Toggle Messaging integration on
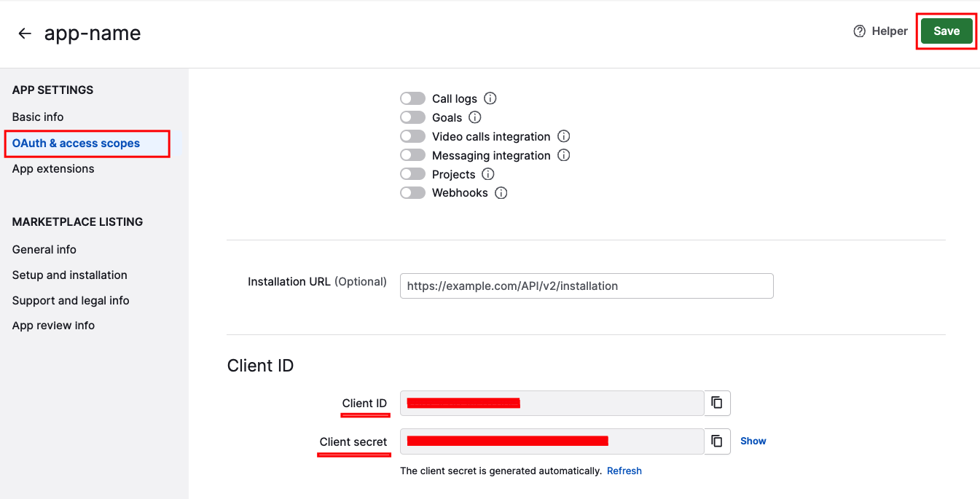 (x=412, y=155)
